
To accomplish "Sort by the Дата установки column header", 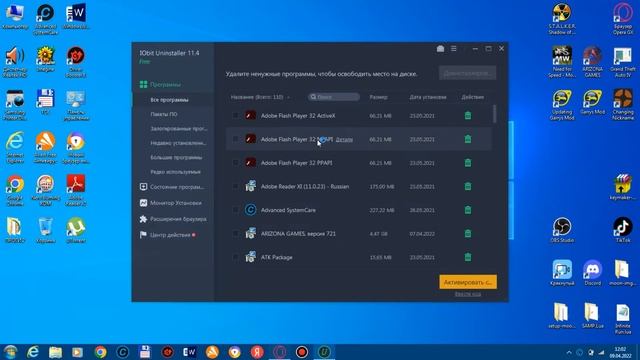I will [x=428, y=97].
